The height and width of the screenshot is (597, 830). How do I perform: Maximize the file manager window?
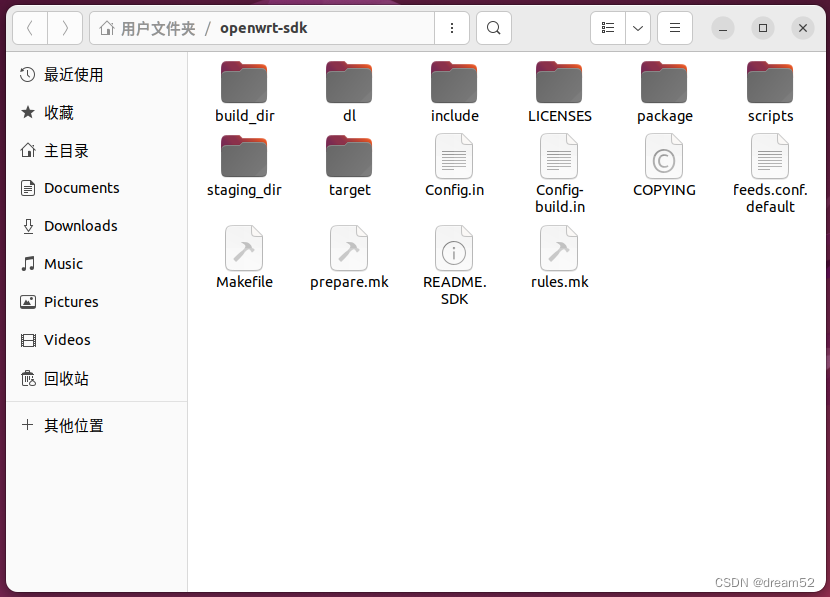(763, 28)
